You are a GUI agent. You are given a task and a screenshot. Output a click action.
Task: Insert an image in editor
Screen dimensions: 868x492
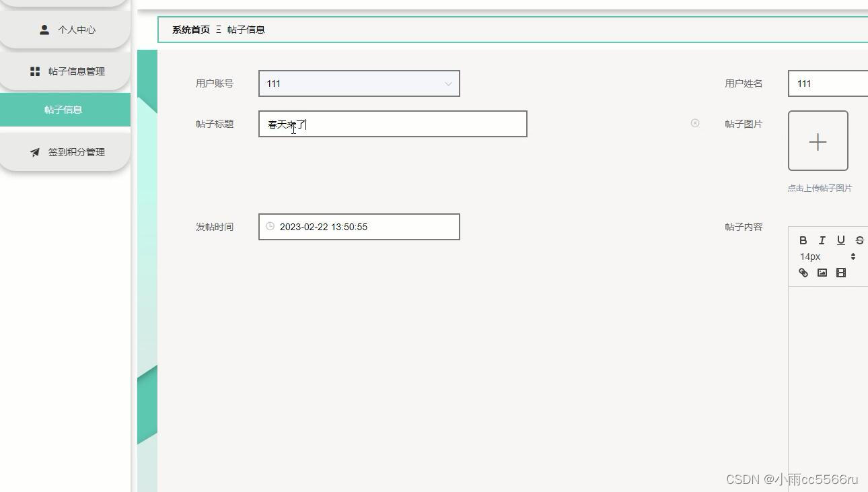click(822, 273)
